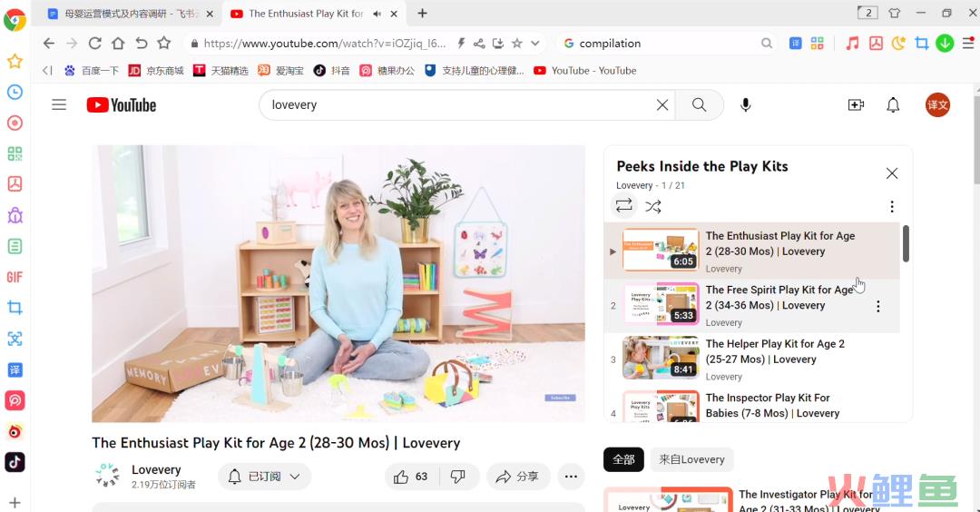The image size is (980, 512).
Task: Play The Helper Play Kit video
Action: point(752,359)
